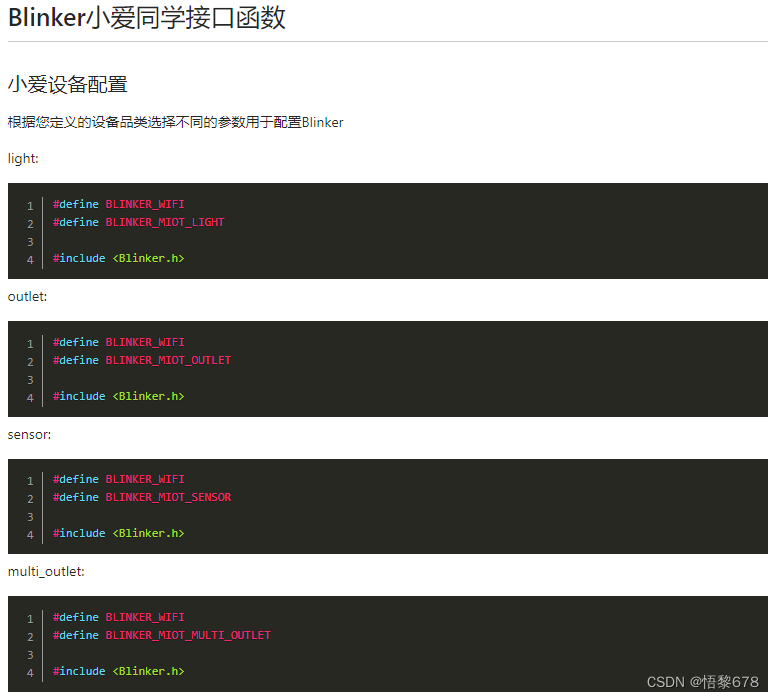This screenshot has width=775, height=699.
Task: Click BLINKER_MIOT_LIGHT in the light code block
Action: click(x=165, y=222)
